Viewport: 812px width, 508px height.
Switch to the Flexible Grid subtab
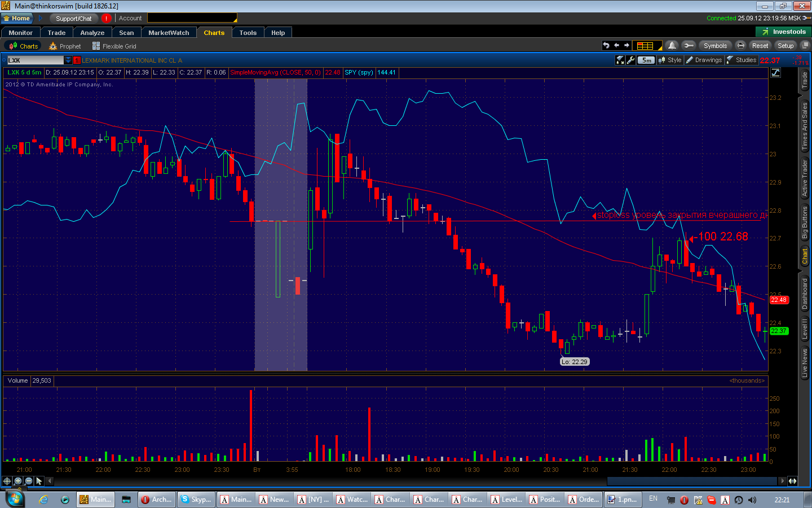tap(114, 46)
